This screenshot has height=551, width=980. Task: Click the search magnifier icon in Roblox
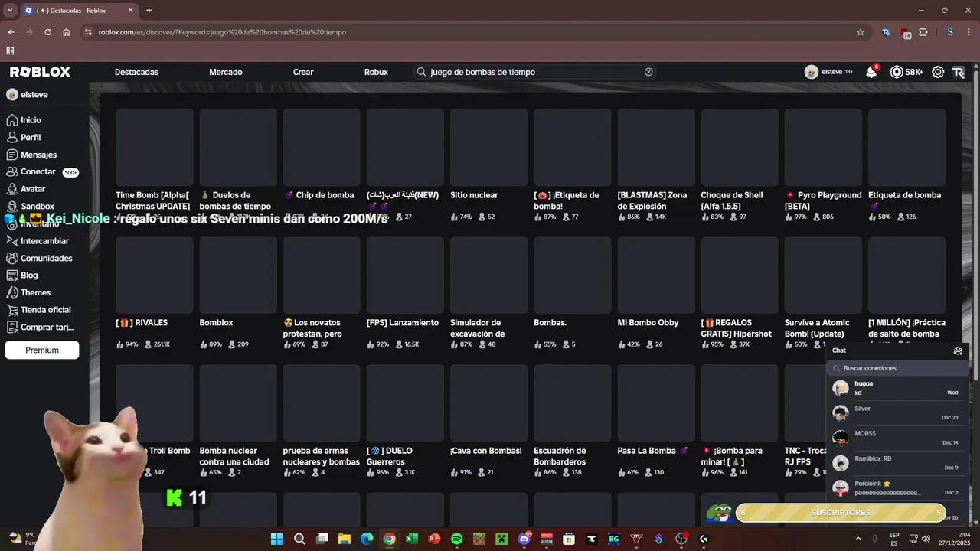click(x=421, y=72)
